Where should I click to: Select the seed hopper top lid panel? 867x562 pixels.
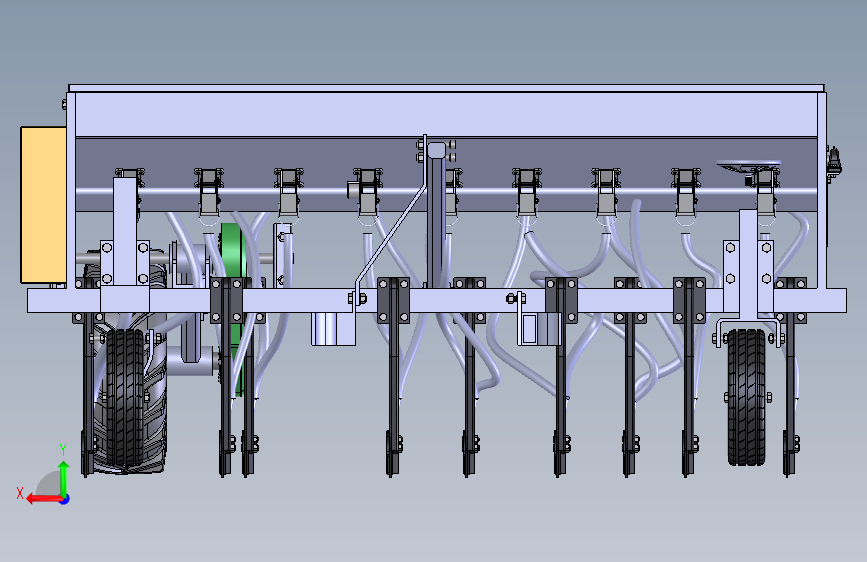pyautogui.click(x=446, y=89)
